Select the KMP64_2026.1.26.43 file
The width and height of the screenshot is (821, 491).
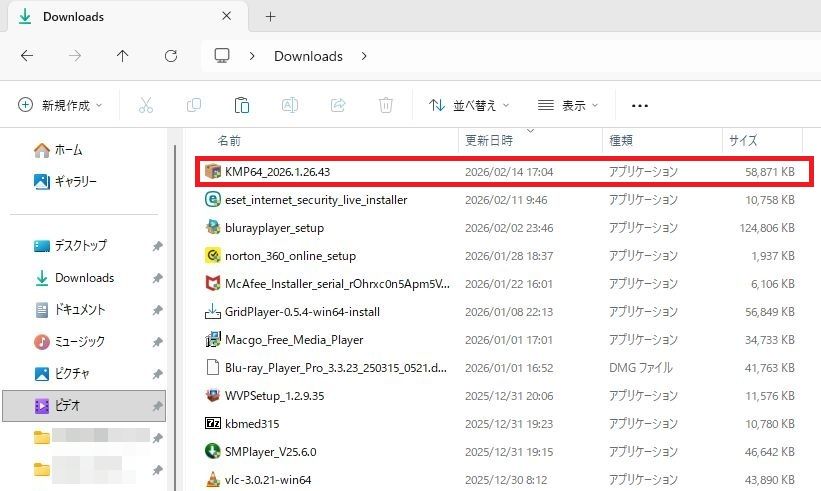pos(277,172)
